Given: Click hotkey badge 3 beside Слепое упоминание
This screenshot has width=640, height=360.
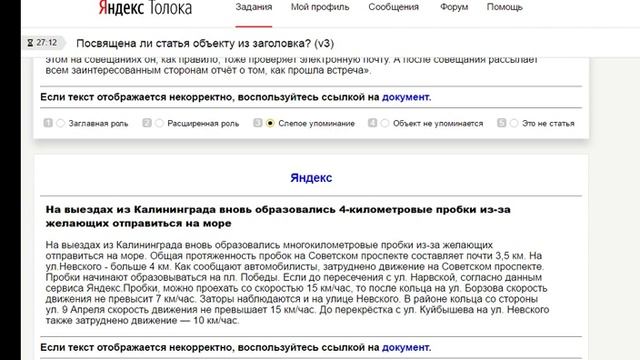Looking at the screenshot, I should (x=258, y=123).
